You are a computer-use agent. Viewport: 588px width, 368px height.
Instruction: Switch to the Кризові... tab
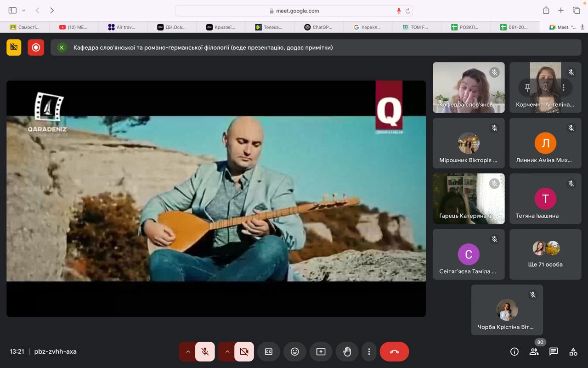tap(220, 27)
